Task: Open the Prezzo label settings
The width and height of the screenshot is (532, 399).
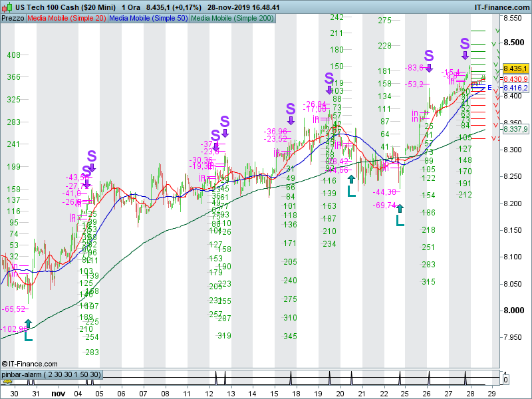Action: click(x=13, y=19)
